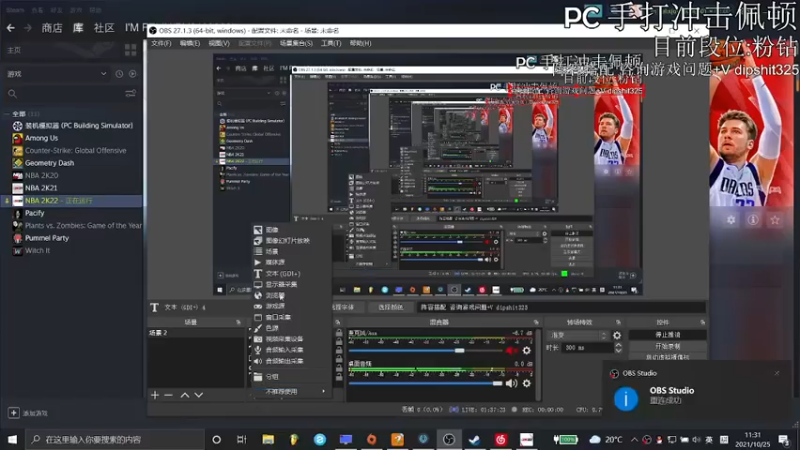Click the ready-to-play filter icon in Steam sidebar
Screen dimensions: 800x450
pyautogui.click(x=133, y=74)
